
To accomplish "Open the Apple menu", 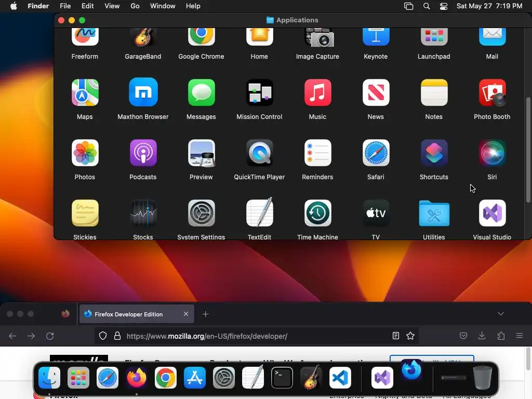I will pos(14,6).
